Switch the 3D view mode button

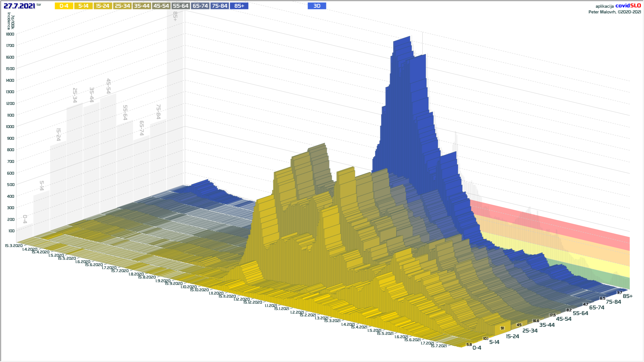(x=317, y=6)
